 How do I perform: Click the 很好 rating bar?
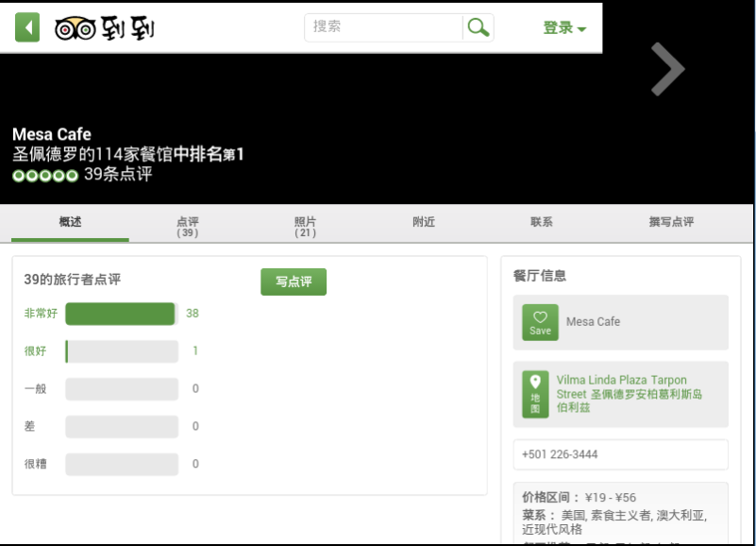pos(122,351)
